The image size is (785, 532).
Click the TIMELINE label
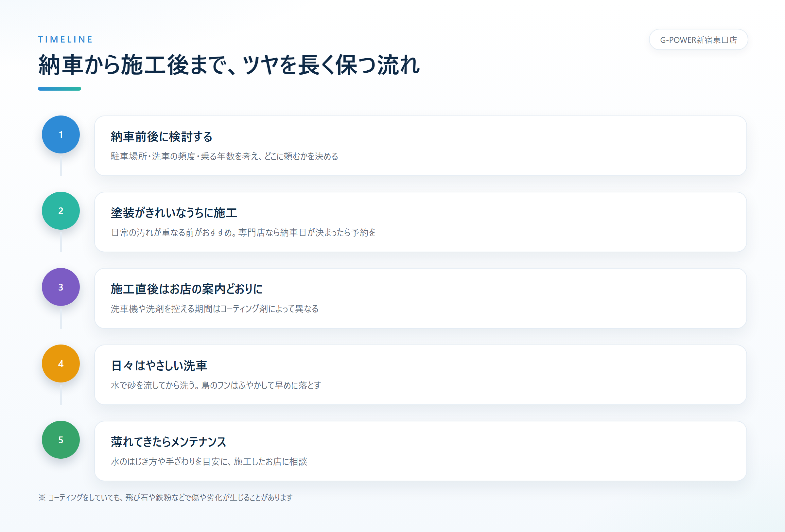[65, 40]
